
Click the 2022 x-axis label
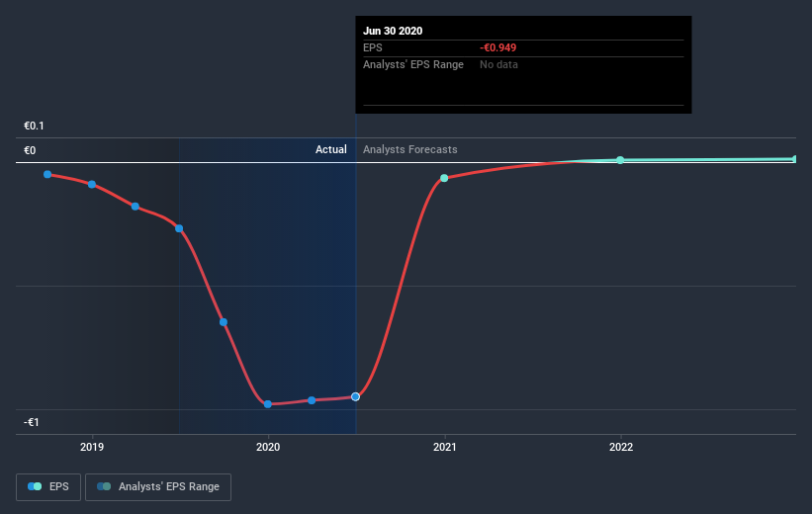621,447
